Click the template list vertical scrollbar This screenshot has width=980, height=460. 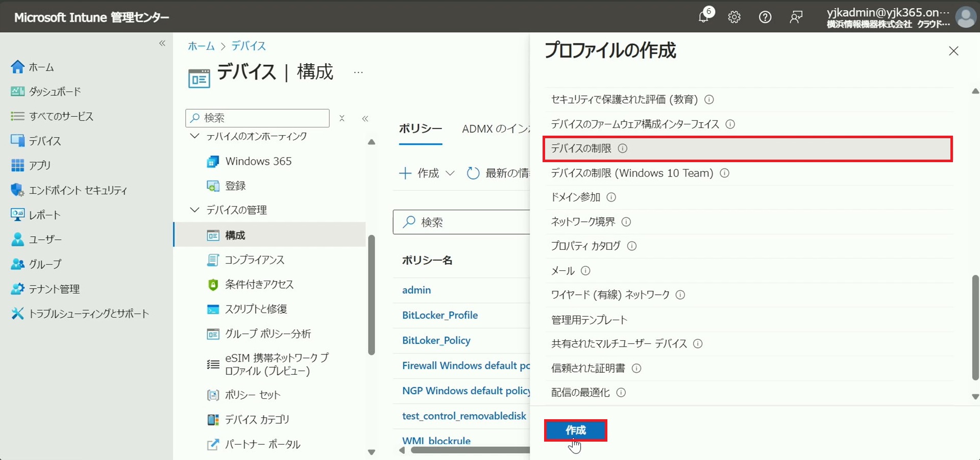(975, 327)
